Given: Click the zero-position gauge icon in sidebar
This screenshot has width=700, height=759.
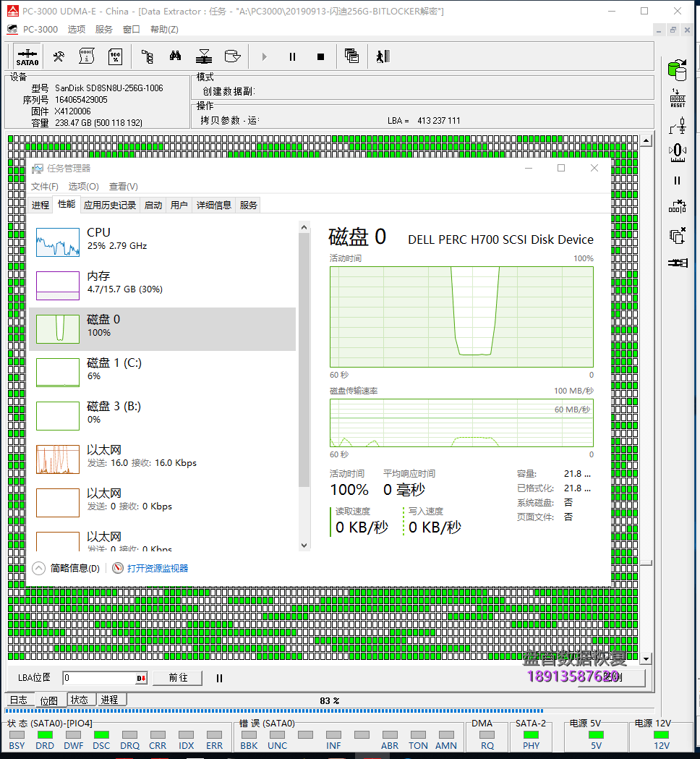Looking at the screenshot, I should pos(678,153).
